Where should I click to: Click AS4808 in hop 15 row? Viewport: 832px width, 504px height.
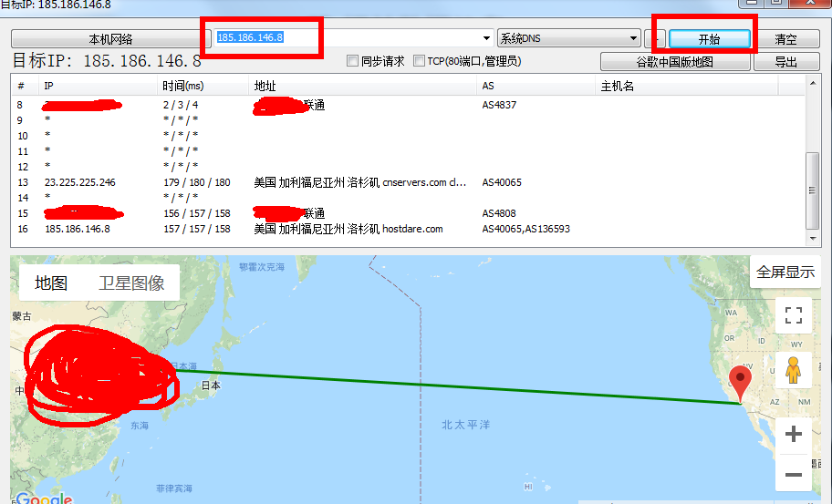pos(499,213)
